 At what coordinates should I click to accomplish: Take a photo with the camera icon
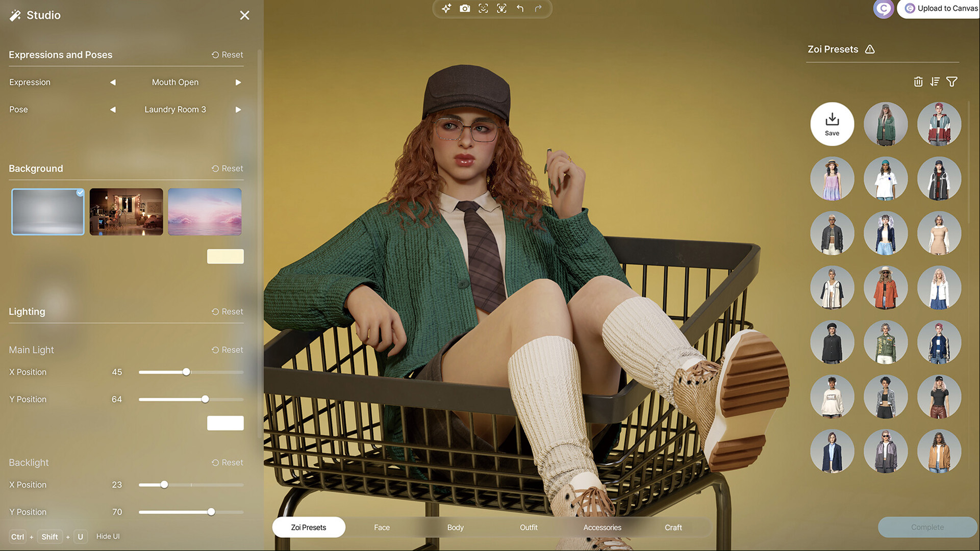click(x=465, y=9)
